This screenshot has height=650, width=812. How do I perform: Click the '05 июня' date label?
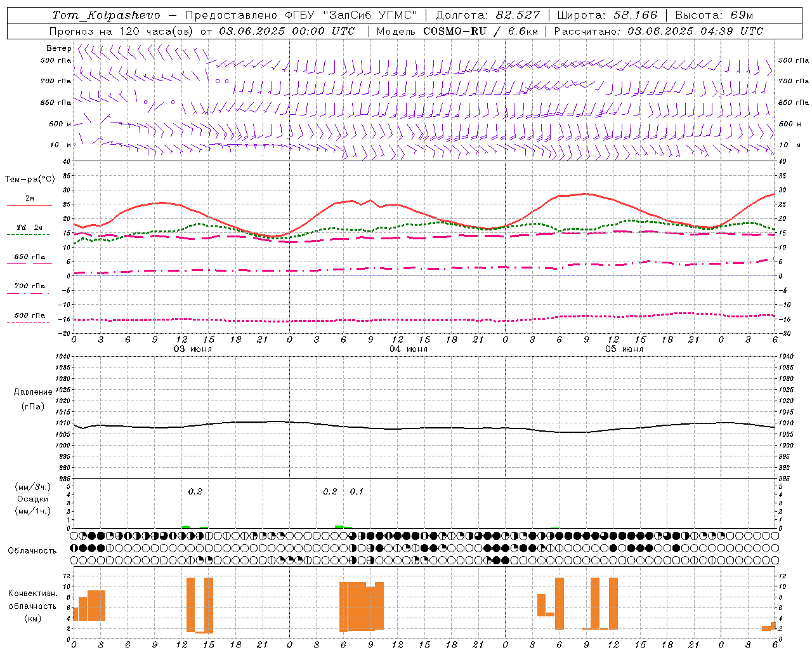click(624, 349)
